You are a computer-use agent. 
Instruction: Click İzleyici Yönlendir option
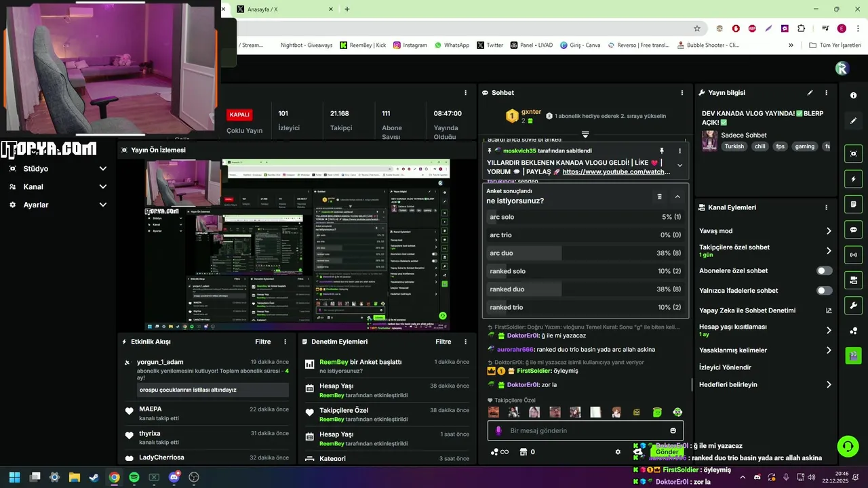coord(725,367)
